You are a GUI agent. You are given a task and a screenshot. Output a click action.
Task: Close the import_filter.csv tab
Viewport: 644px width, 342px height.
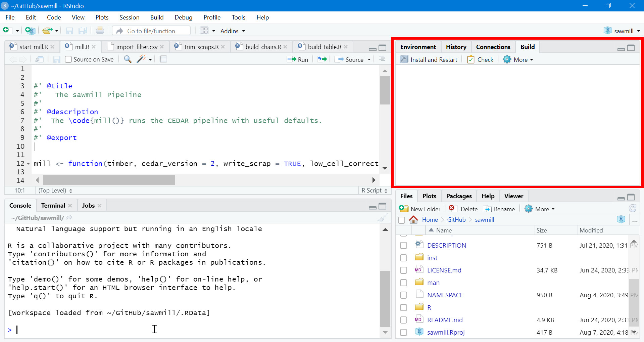tap(162, 47)
